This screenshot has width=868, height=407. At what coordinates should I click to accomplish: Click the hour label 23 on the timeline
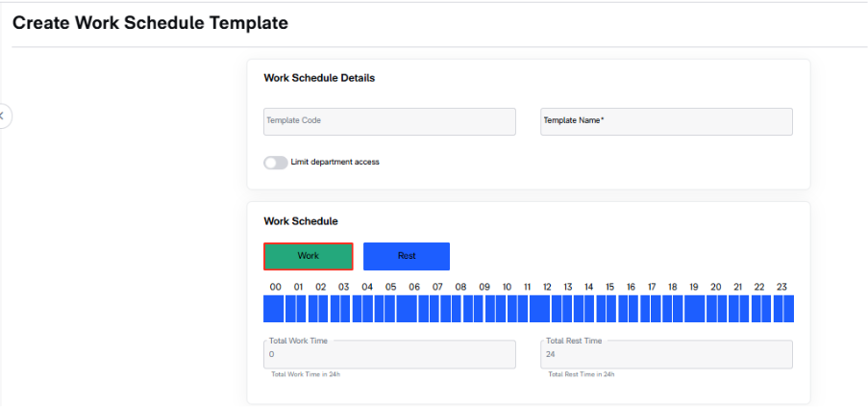click(x=781, y=287)
